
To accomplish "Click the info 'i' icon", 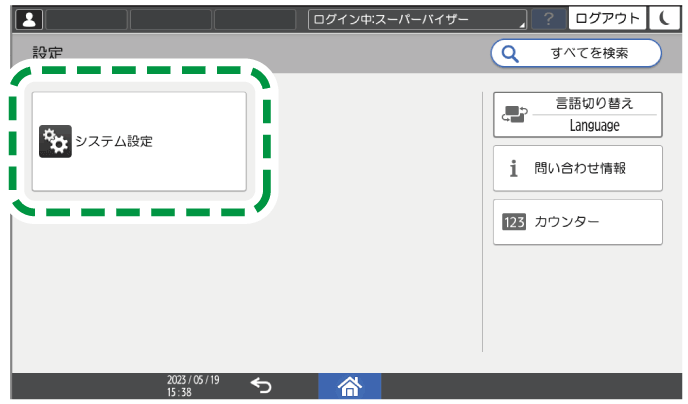I will [513, 168].
